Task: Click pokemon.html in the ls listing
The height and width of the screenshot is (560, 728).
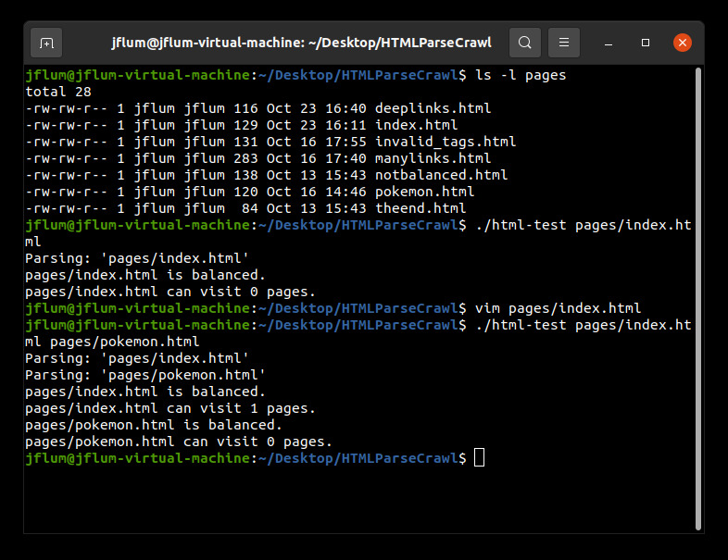Action: 424,193
